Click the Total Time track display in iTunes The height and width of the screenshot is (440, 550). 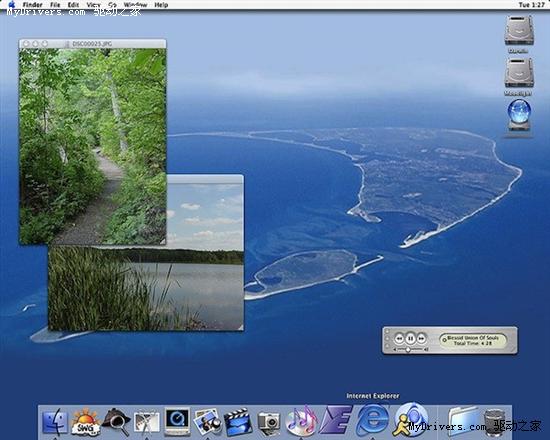(473, 344)
